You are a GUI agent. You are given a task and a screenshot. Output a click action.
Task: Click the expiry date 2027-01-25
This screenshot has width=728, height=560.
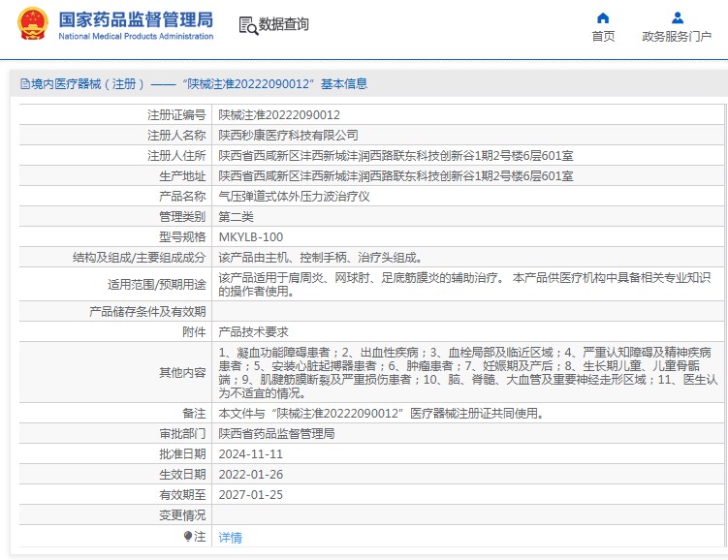(x=250, y=494)
